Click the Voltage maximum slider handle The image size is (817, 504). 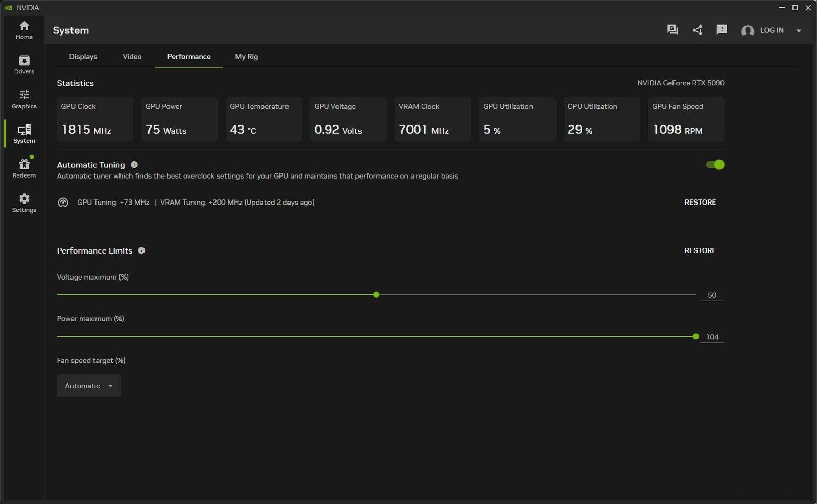click(376, 295)
